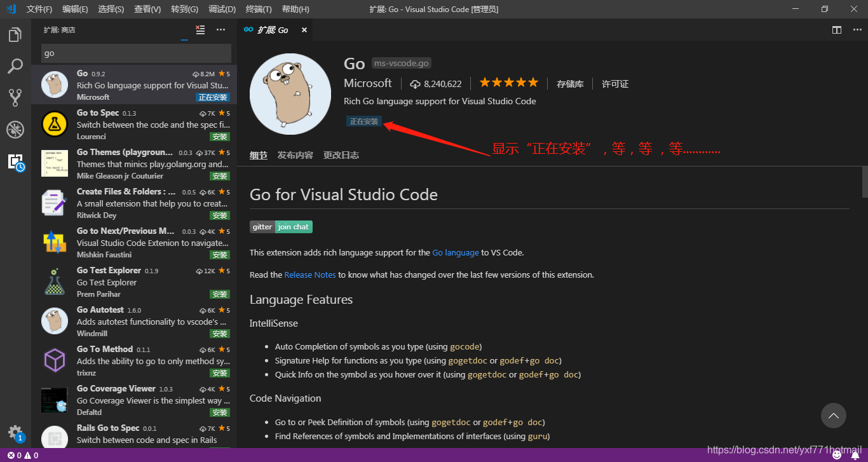Screen dimensions: 868x462
Task: Switch to the 更改日志 tab
Action: pos(341,155)
